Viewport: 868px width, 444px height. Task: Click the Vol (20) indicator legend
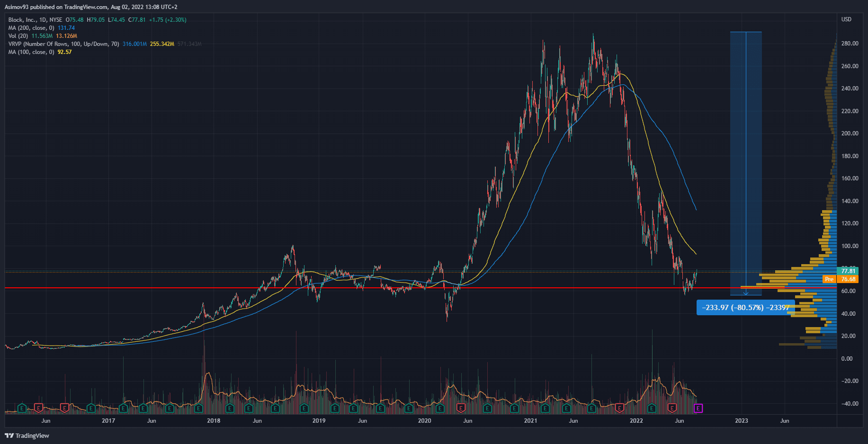[18, 36]
